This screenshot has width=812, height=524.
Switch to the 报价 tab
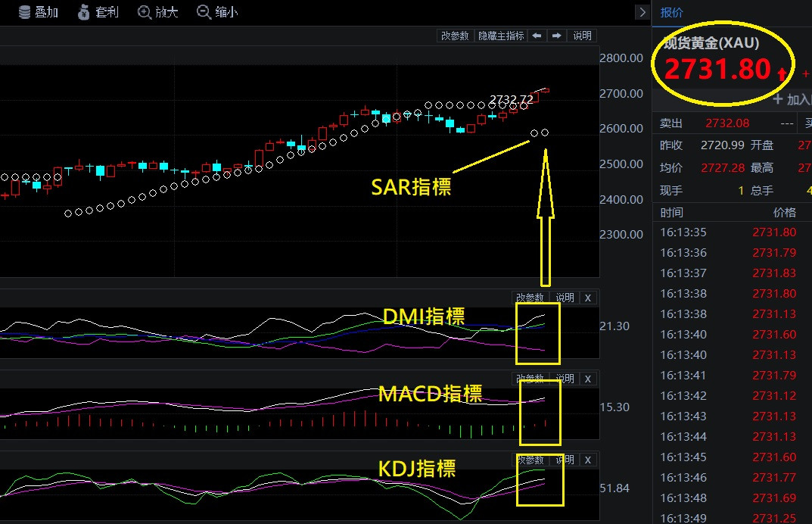[x=671, y=12]
